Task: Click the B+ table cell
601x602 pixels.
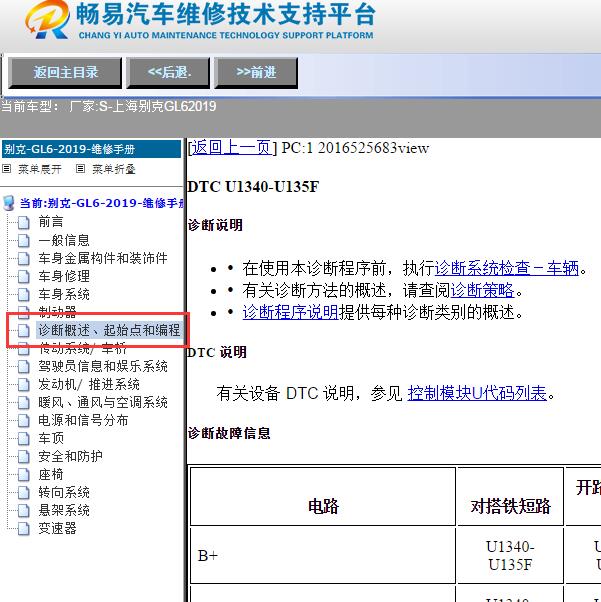Action: coord(323,556)
